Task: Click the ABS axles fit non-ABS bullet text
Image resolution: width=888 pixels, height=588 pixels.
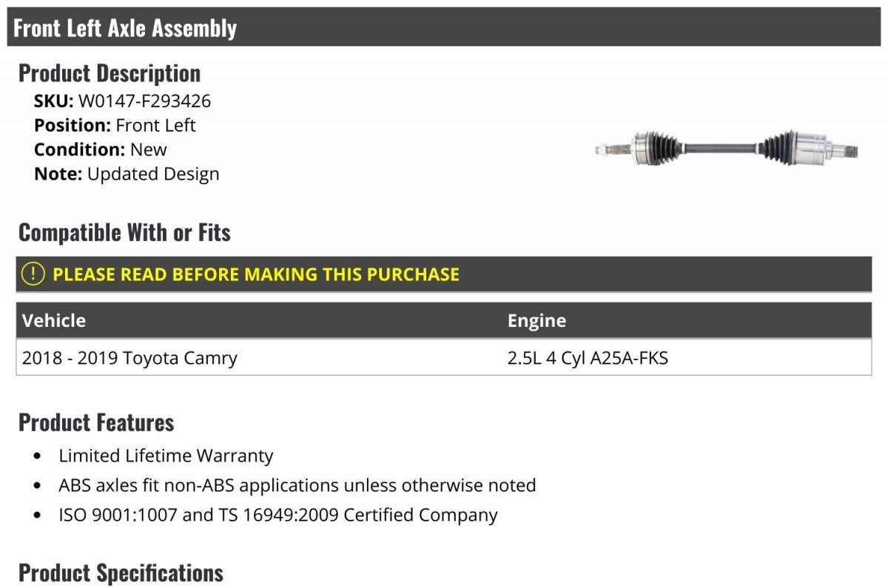Action: (297, 485)
